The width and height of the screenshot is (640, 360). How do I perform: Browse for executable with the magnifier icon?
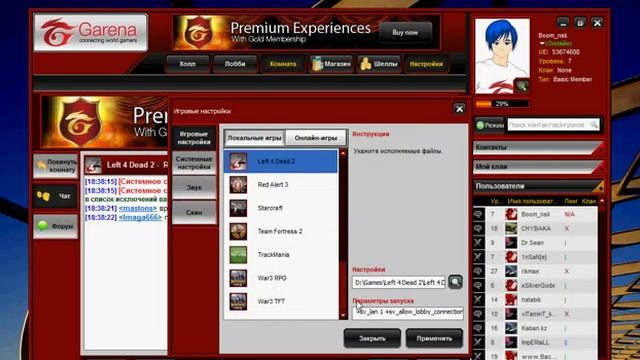click(455, 282)
